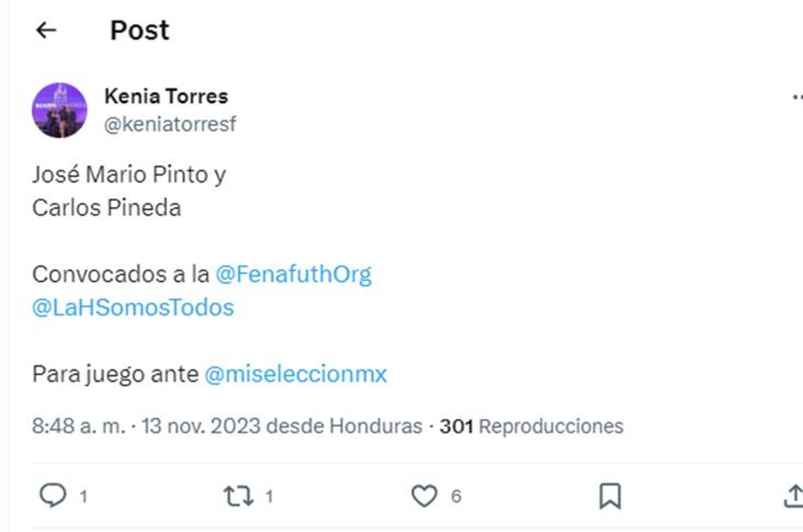This screenshot has height=532, width=803.
Task: Open the @LaHSomosTodos mention
Action: point(133,307)
